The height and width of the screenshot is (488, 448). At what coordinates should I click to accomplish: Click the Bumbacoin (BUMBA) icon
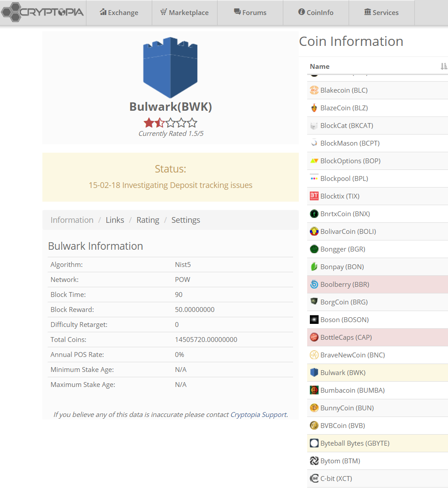click(314, 390)
